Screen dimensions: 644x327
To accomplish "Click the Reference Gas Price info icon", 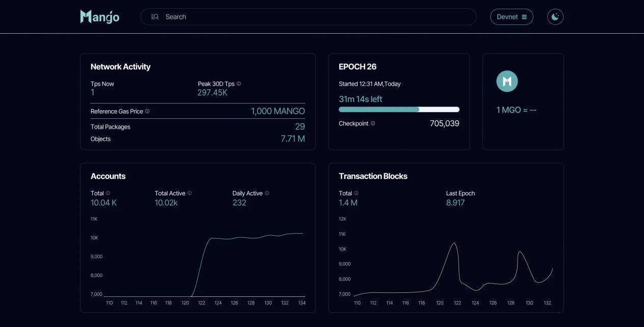I will 147,111.
